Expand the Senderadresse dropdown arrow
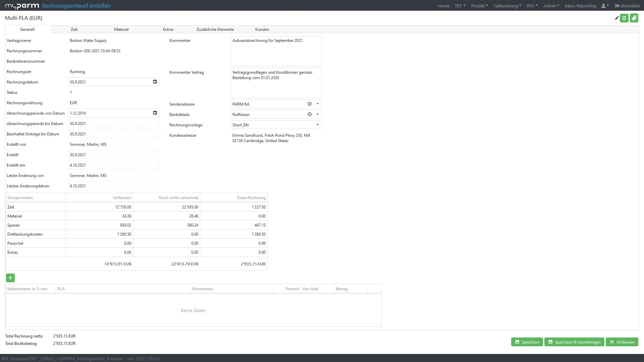This screenshot has width=644, height=362. 318,104
